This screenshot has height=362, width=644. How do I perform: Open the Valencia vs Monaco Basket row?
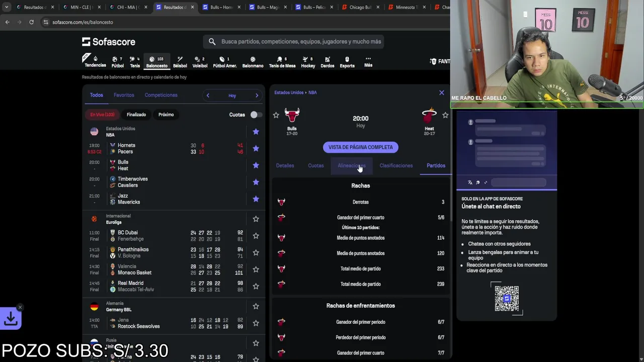(x=174, y=269)
